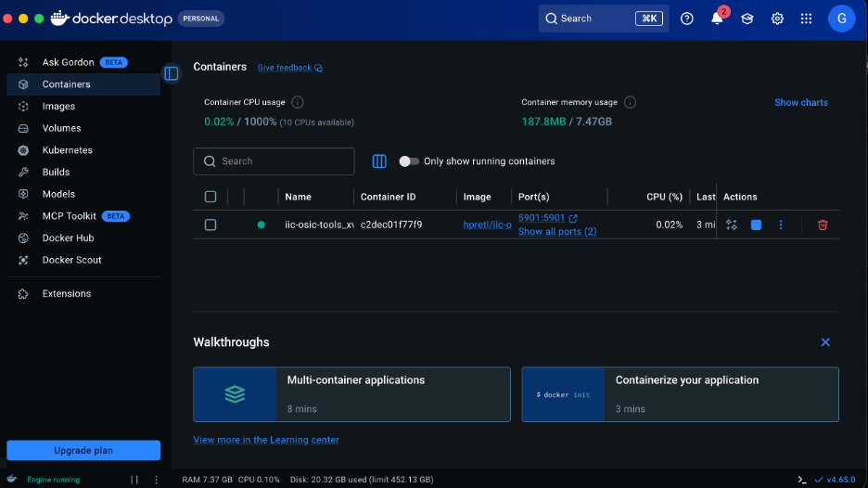Pause the Docker engine in status bar
Viewport: 868px width, 488px height.
pyautogui.click(x=134, y=480)
